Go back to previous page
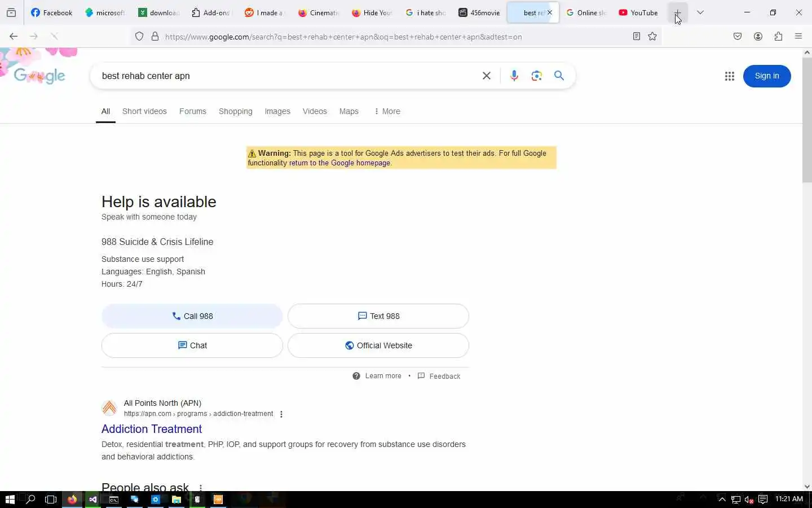Viewport: 812px width, 508px height. pos(14,36)
